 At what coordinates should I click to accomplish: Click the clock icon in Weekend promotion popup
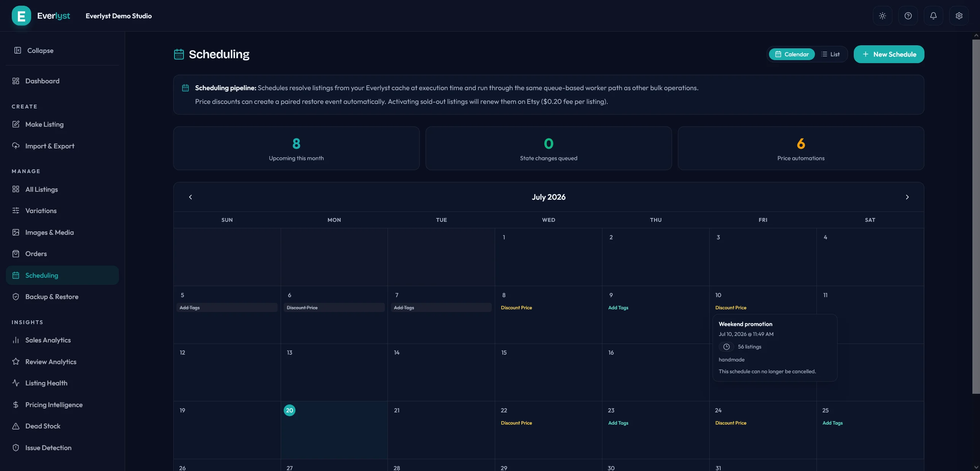click(x=726, y=347)
